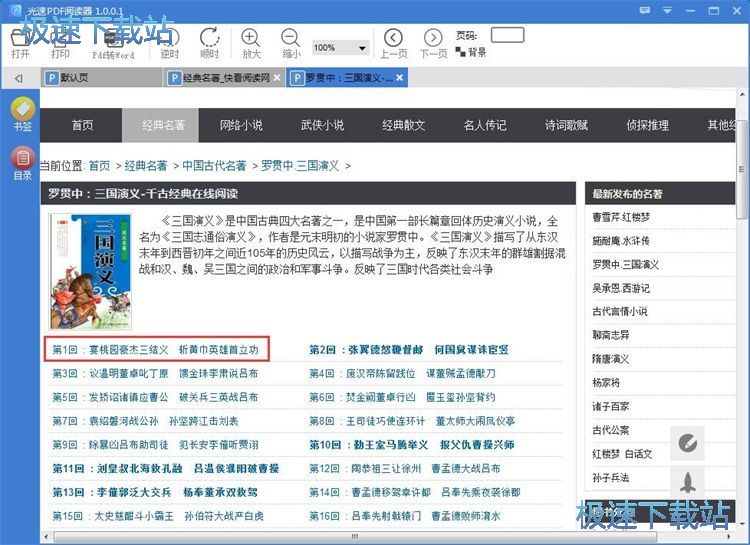The width and height of the screenshot is (750, 545).
Task: Click the floating rocket back-to-top icon
Action: point(687,482)
